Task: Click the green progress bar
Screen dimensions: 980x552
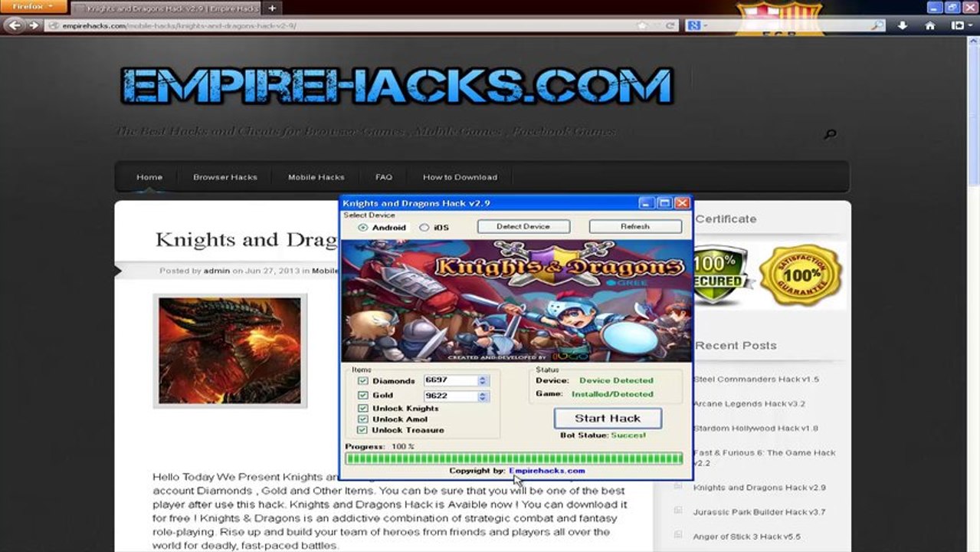Action: click(513, 458)
